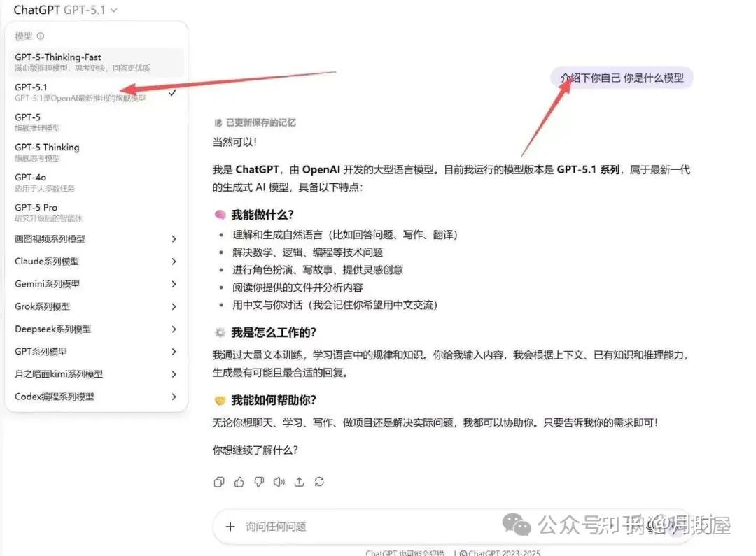
Task: Click the text 当然可以!
Action: pos(234,142)
